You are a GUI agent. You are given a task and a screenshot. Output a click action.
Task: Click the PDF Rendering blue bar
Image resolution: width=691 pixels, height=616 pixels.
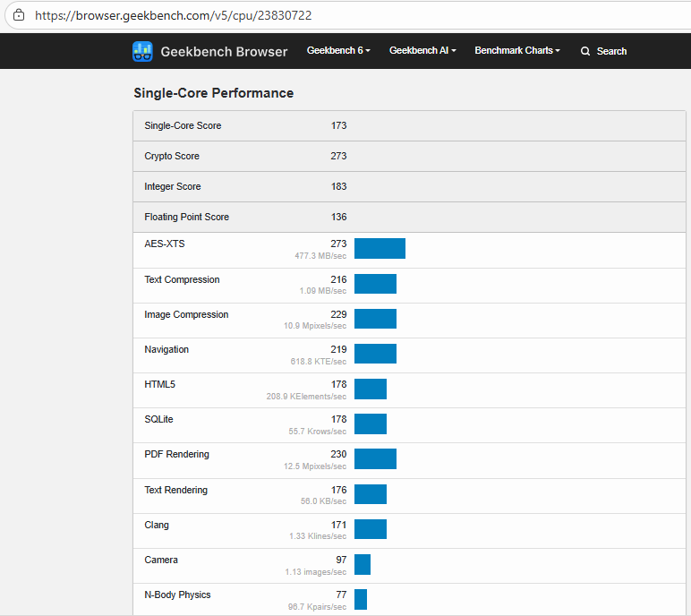click(375, 458)
